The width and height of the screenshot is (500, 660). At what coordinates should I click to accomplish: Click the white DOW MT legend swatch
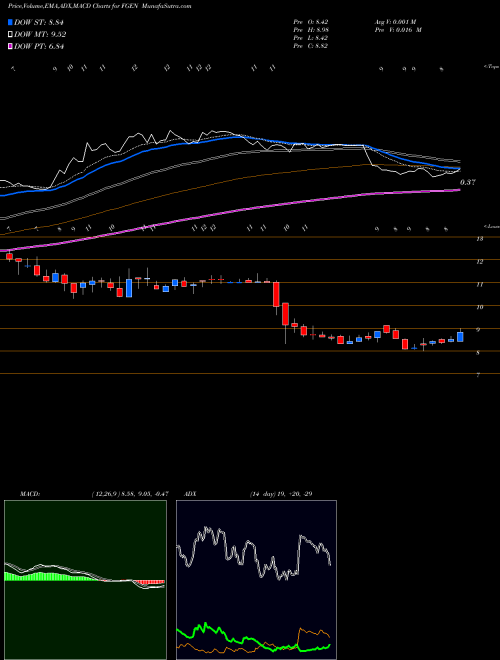(11, 34)
